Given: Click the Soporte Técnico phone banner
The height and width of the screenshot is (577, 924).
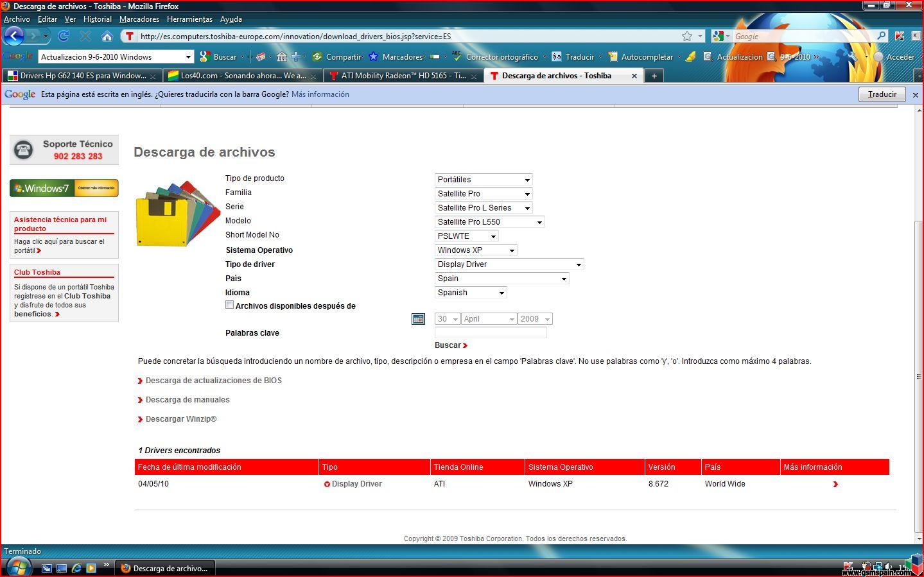Looking at the screenshot, I should coord(64,150).
